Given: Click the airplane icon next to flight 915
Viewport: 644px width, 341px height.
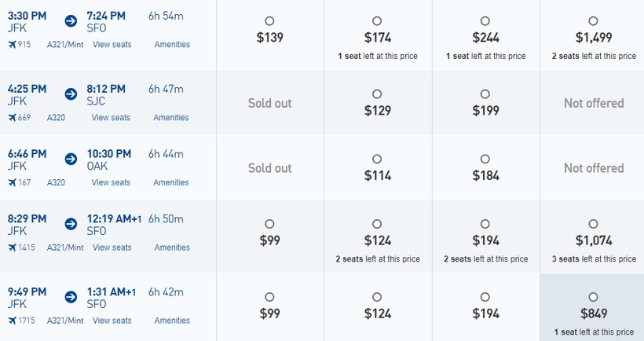Looking at the screenshot, I should tap(12, 45).
